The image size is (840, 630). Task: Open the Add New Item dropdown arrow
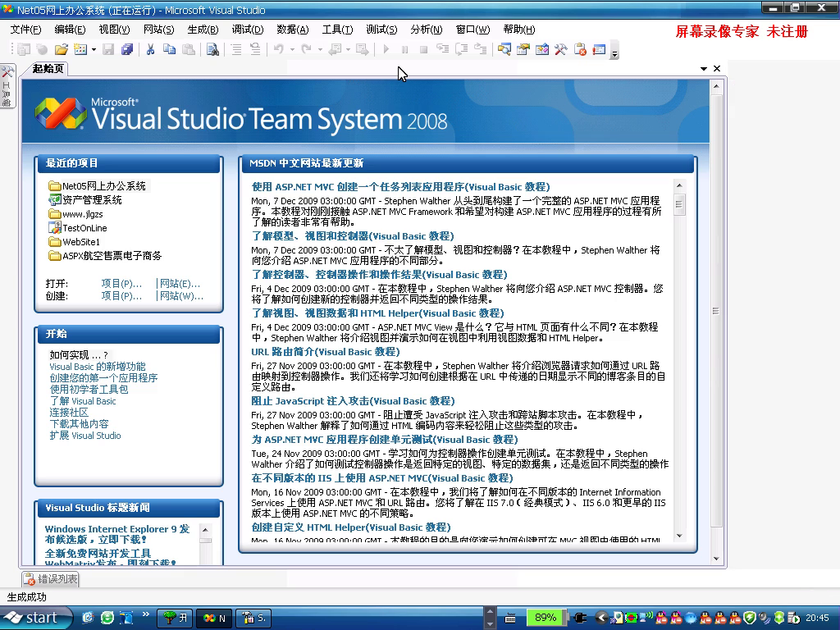94,50
